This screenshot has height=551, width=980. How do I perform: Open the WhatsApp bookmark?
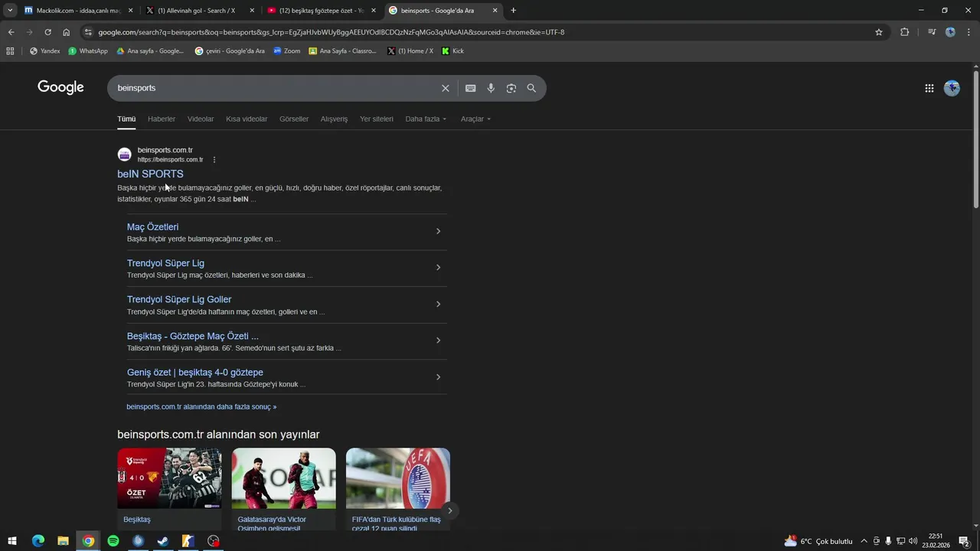[x=88, y=51]
